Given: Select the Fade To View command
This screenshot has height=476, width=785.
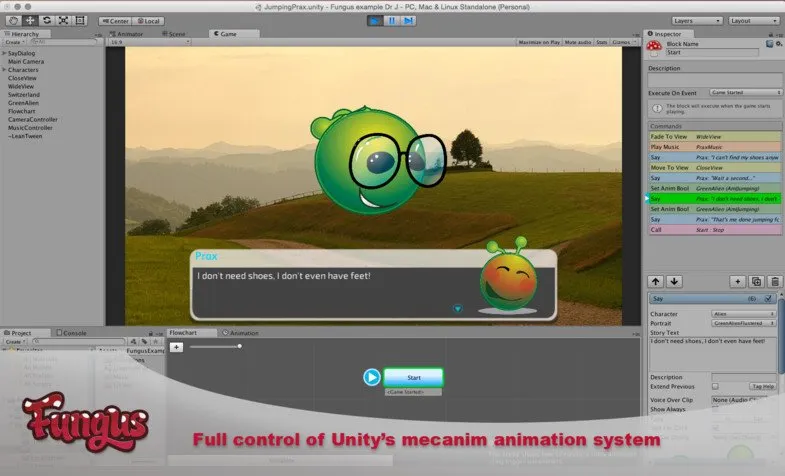Looking at the screenshot, I should point(715,137).
